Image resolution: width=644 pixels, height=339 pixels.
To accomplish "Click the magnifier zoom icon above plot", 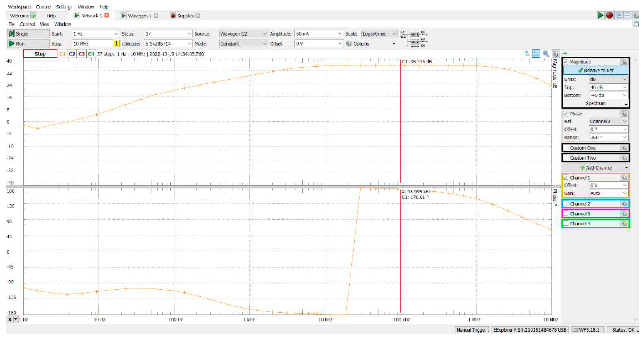I will click(x=545, y=54).
